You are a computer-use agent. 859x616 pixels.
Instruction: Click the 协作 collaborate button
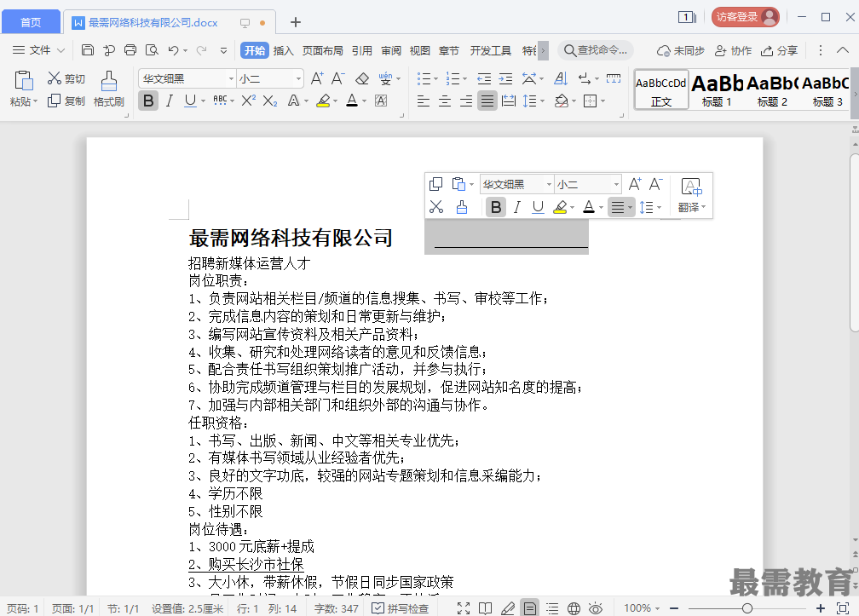click(x=733, y=50)
